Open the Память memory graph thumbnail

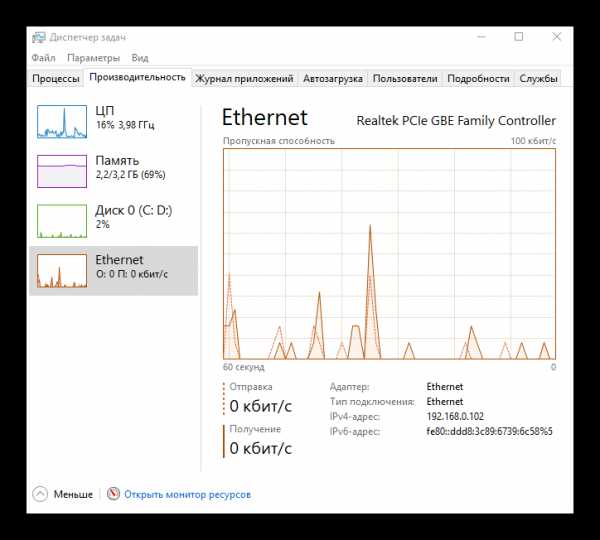click(x=62, y=171)
